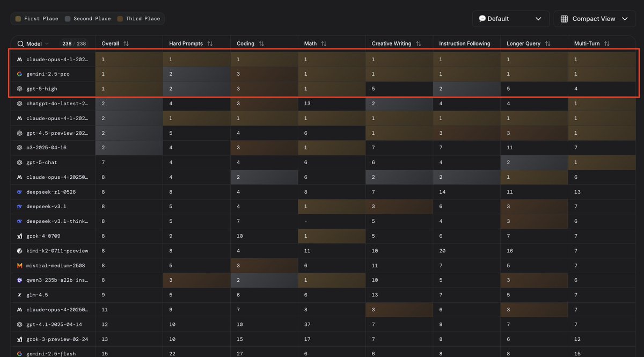Open the gpt-5-high model name
Viewport: 644px width, 357px height.
click(x=42, y=89)
